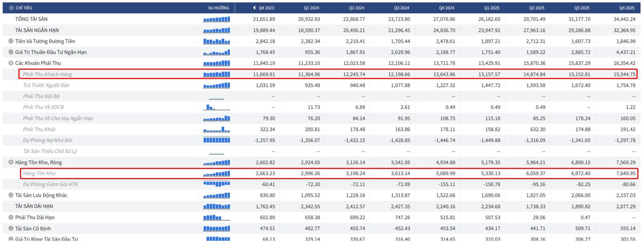Click the Phải Thu Khách Hàng trend chart
The height and width of the screenshot is (248, 644).
tap(217, 74)
